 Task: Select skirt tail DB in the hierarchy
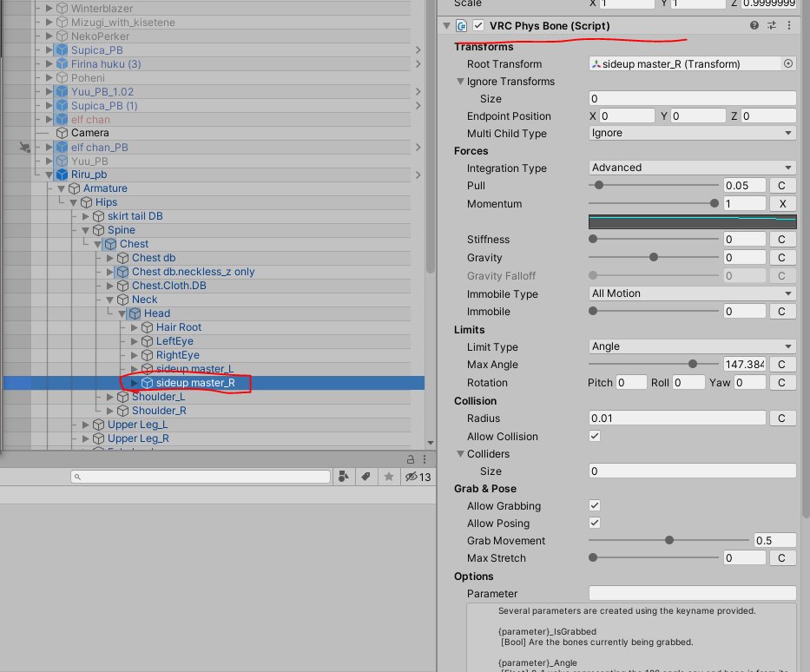click(135, 216)
